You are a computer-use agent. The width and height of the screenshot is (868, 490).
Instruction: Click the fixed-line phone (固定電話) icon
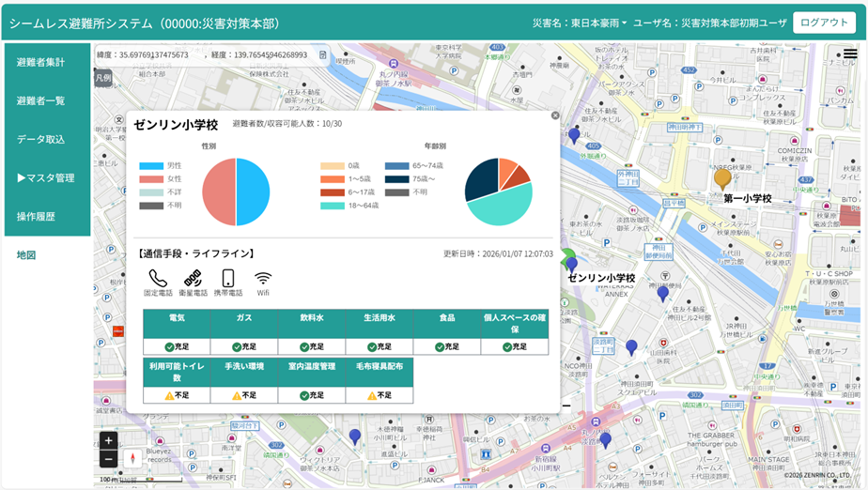[x=158, y=278]
